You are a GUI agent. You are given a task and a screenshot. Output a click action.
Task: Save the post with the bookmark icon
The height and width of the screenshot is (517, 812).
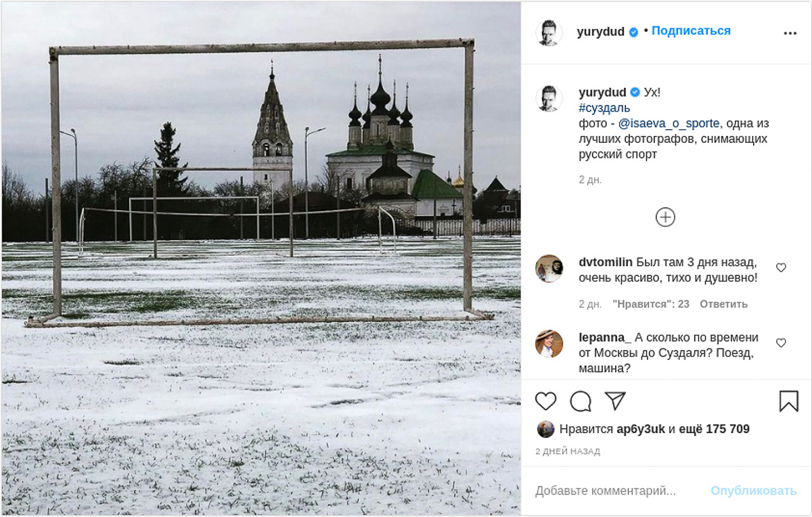[x=790, y=402]
